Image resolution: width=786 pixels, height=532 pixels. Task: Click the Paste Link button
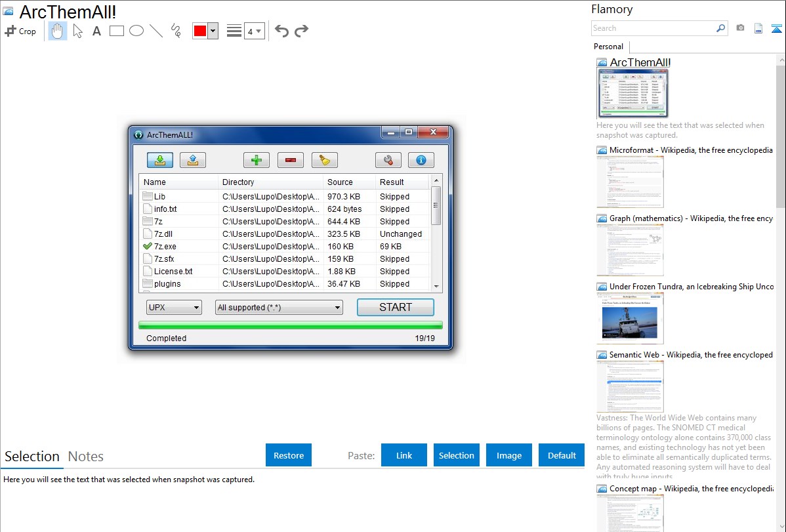point(404,455)
